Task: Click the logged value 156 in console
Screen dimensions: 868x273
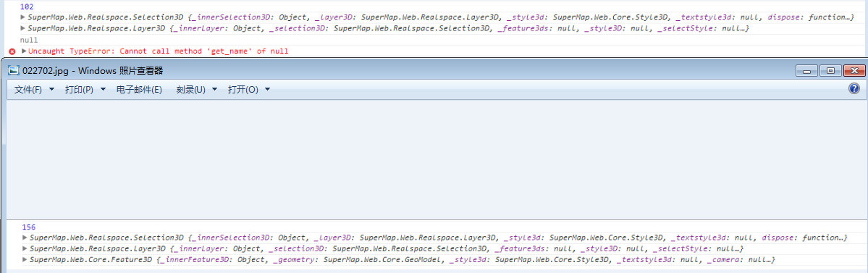Action: (28, 227)
